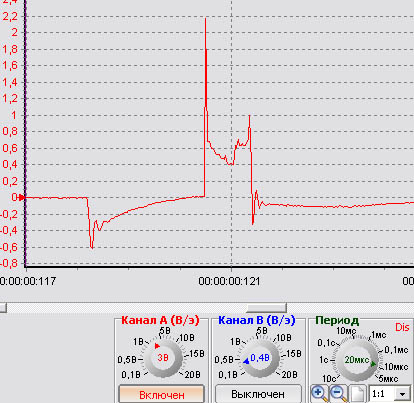Set Канал A dial to 5В
414x403 pixels.
click(165, 331)
